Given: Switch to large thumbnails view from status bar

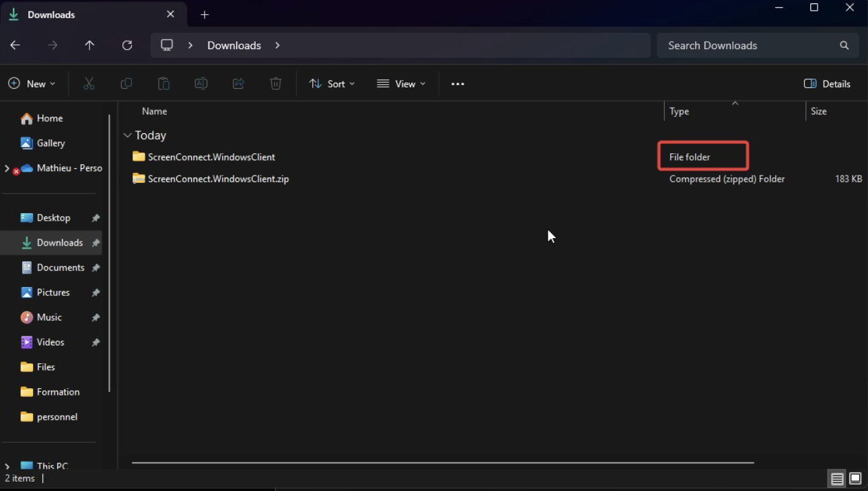Looking at the screenshot, I should [x=855, y=478].
